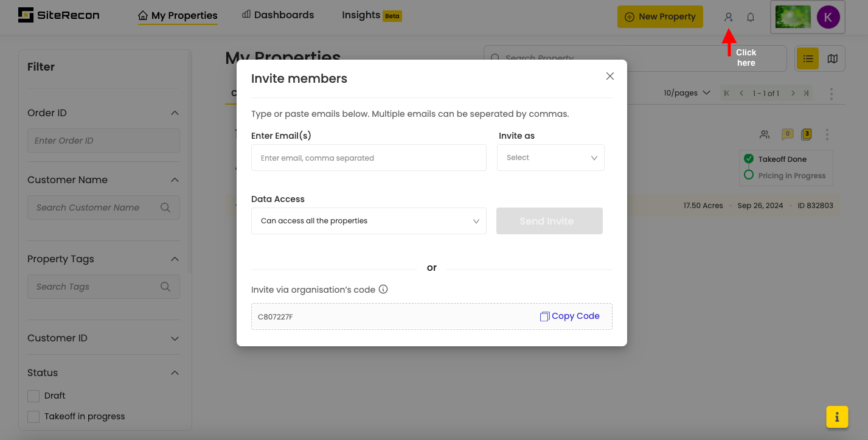Expand the Customer ID filter
Image resolution: width=868 pixels, height=440 pixels.
tap(175, 338)
